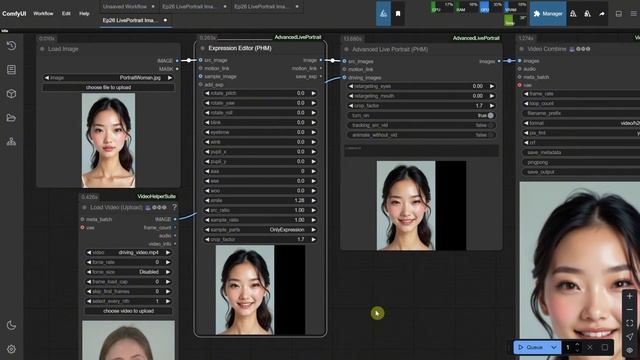Image resolution: width=640 pixels, height=360 pixels.
Task: Cancel current run with the X icon
Action: [590, 347]
